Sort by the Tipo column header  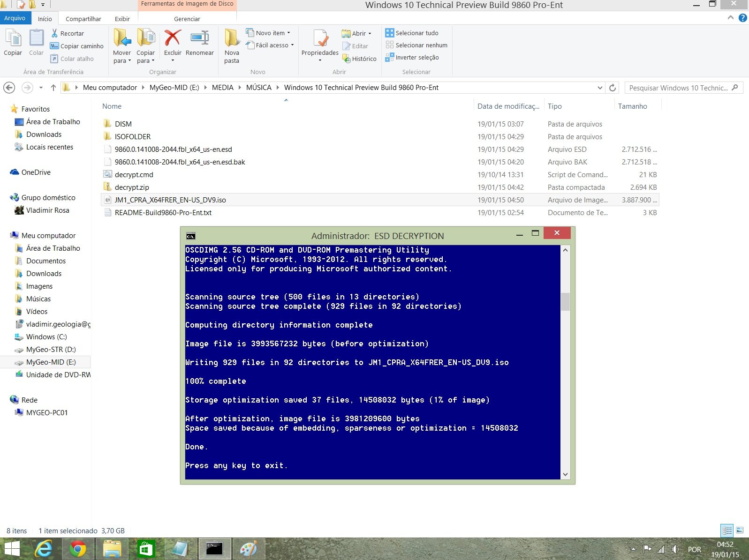tap(555, 106)
